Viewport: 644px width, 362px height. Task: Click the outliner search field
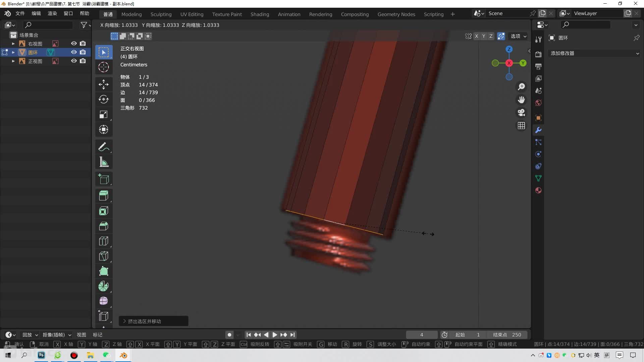tap(48, 25)
